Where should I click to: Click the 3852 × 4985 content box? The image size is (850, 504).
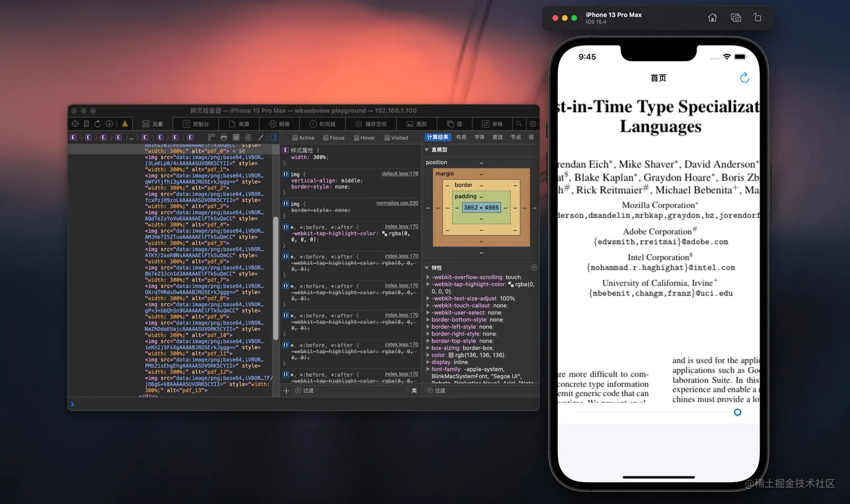point(481,207)
